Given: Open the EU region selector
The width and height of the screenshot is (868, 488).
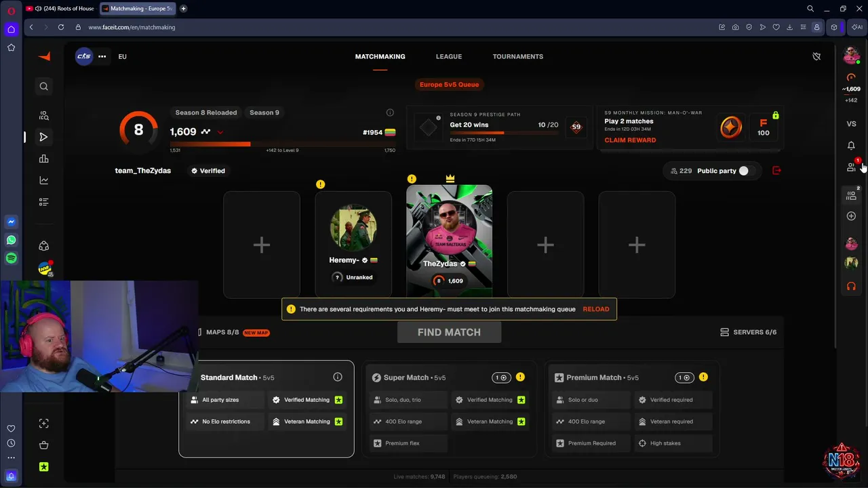Looking at the screenshot, I should (x=122, y=56).
